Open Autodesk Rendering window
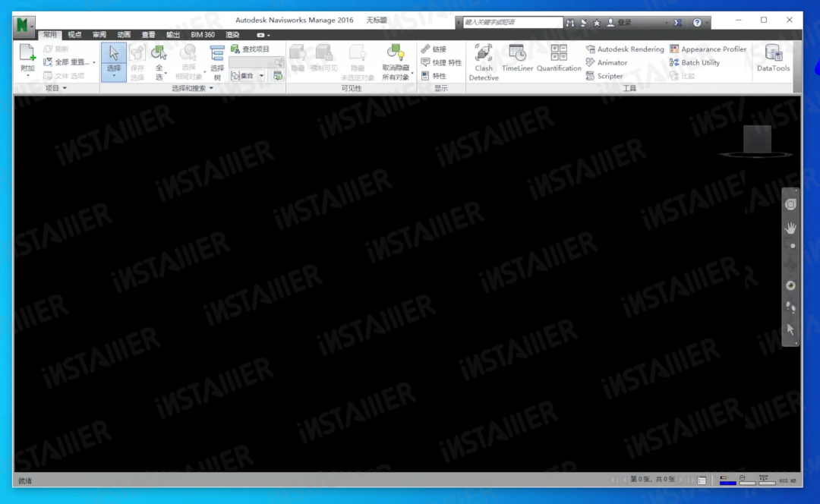This screenshot has width=820, height=504. point(625,49)
